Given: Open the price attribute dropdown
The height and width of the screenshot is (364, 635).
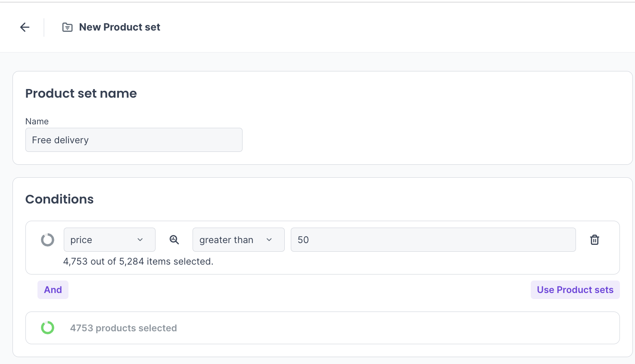Looking at the screenshot, I should coord(103,240).
